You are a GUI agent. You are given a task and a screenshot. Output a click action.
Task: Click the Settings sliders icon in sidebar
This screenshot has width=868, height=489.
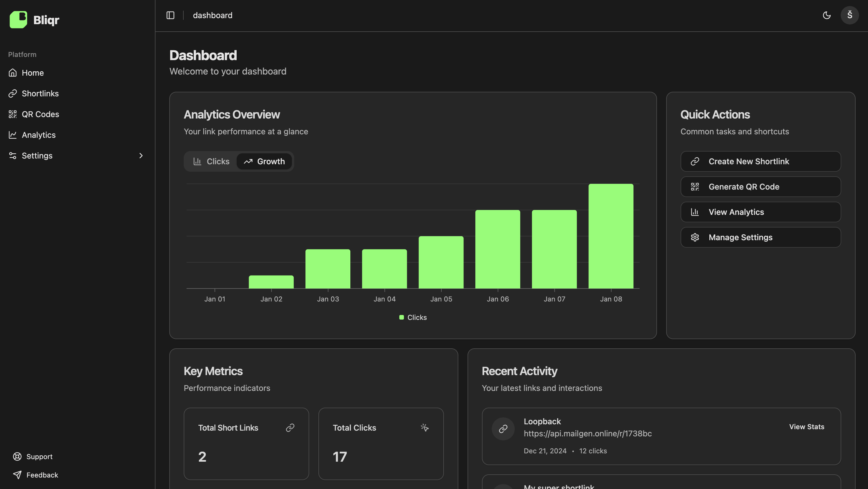12,156
